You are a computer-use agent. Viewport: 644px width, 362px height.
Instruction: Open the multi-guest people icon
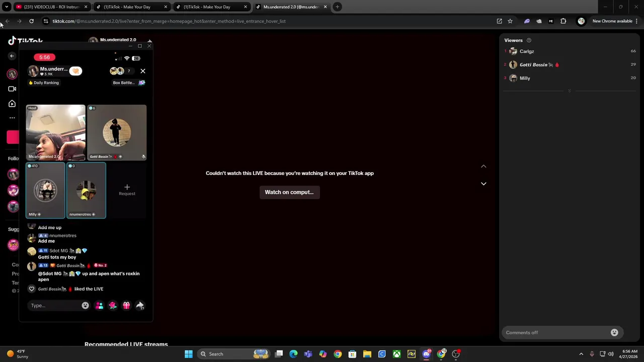point(99,305)
